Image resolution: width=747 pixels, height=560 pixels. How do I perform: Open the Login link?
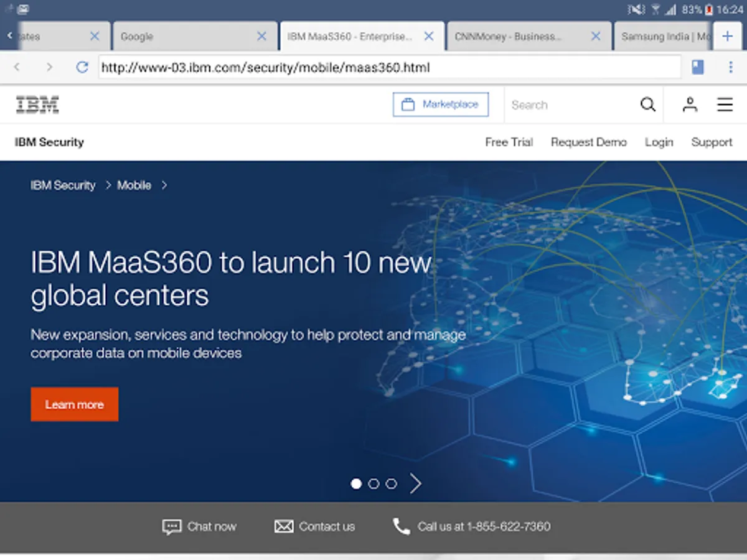pos(659,142)
